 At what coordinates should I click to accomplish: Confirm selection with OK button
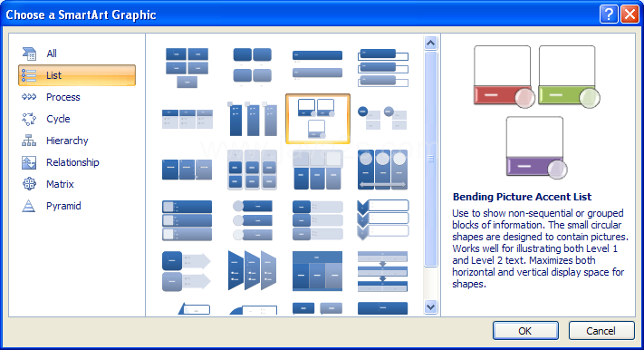click(x=525, y=331)
